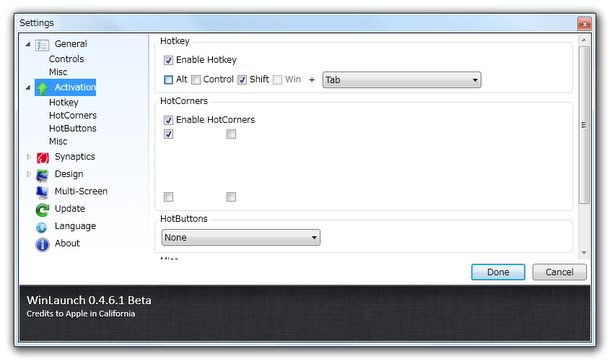Viewport: 612px width, 362px height.
Task: Uncheck the Shift modifier checkbox
Action: pyautogui.click(x=242, y=80)
